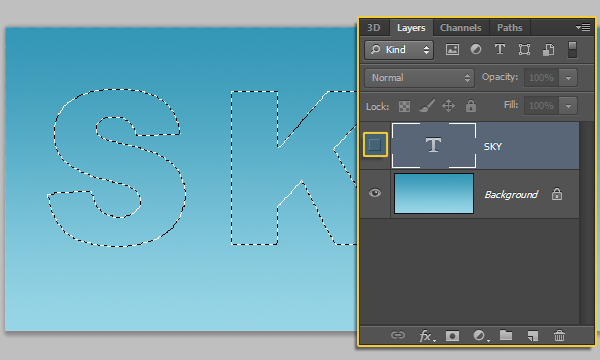The width and height of the screenshot is (600, 360).
Task: Select the Background layer thumbnail
Action: coord(434,193)
